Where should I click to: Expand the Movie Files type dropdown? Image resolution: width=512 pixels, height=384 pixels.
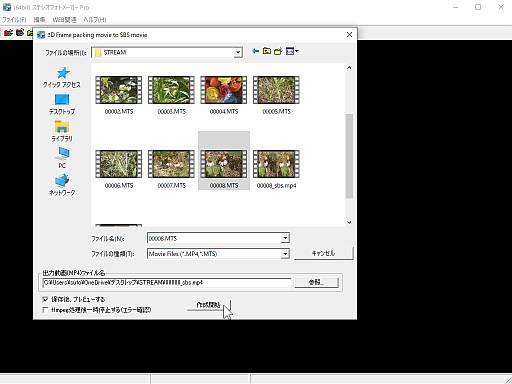click(285, 254)
